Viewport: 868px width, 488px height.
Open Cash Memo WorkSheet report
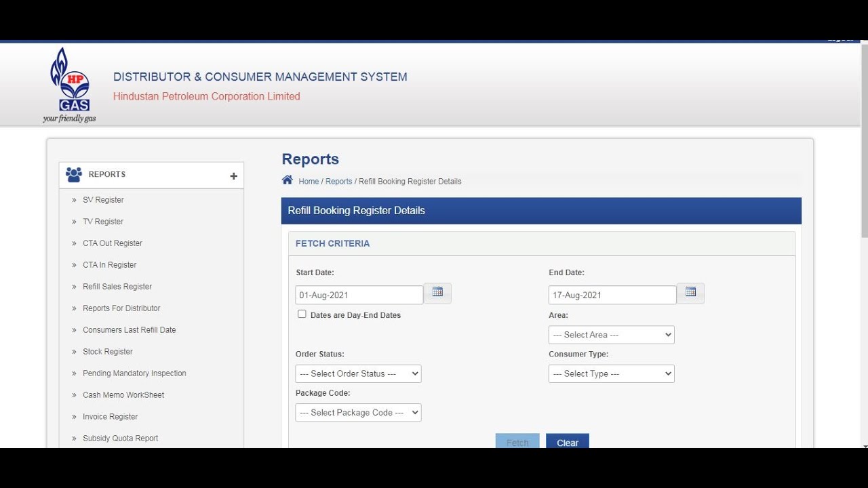click(123, 395)
